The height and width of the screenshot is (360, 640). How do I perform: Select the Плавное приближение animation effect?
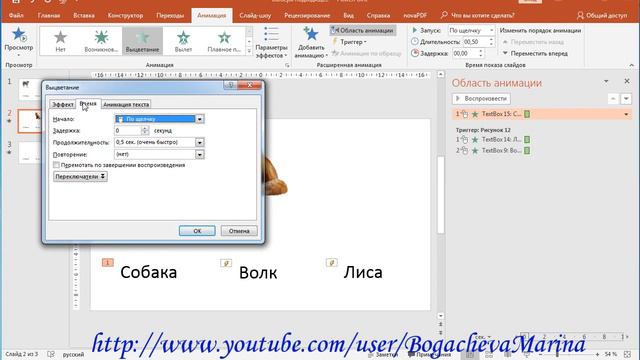pos(224,41)
